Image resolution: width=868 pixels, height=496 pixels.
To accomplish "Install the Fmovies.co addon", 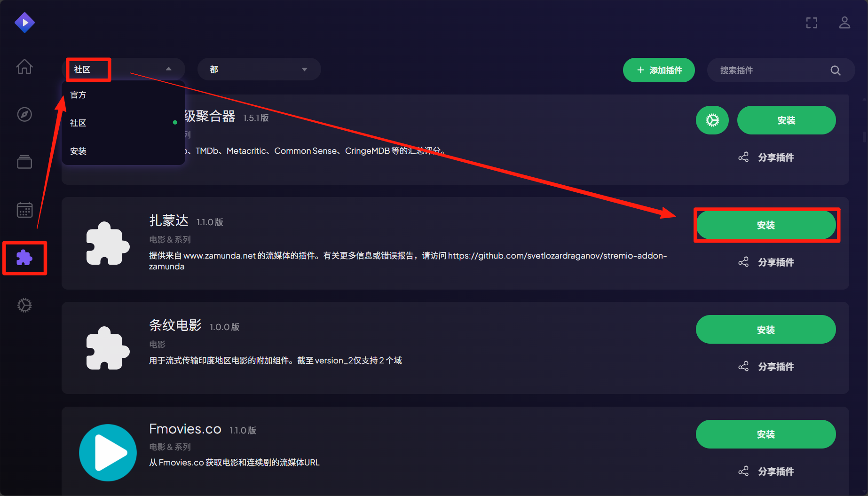I will (x=765, y=434).
